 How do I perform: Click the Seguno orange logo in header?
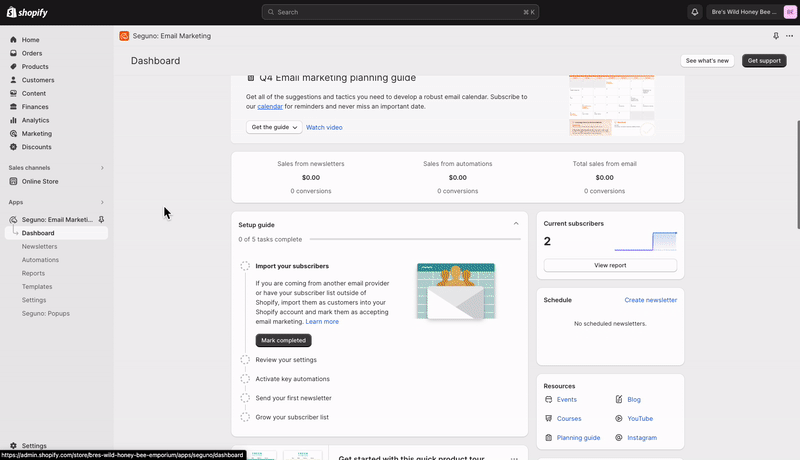pos(124,36)
